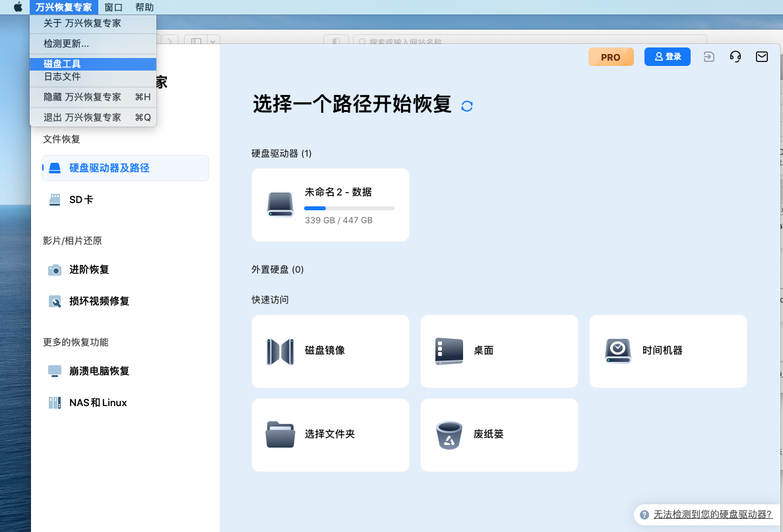This screenshot has height=532, width=783.
Task: Open the 废纸篓 card
Action: point(499,434)
